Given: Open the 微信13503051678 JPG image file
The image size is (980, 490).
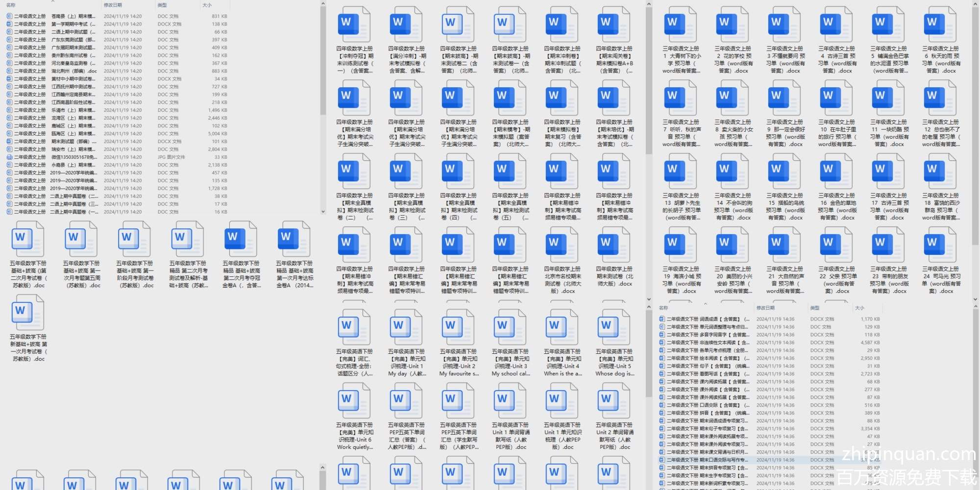Looking at the screenshot, I should (x=10, y=157).
